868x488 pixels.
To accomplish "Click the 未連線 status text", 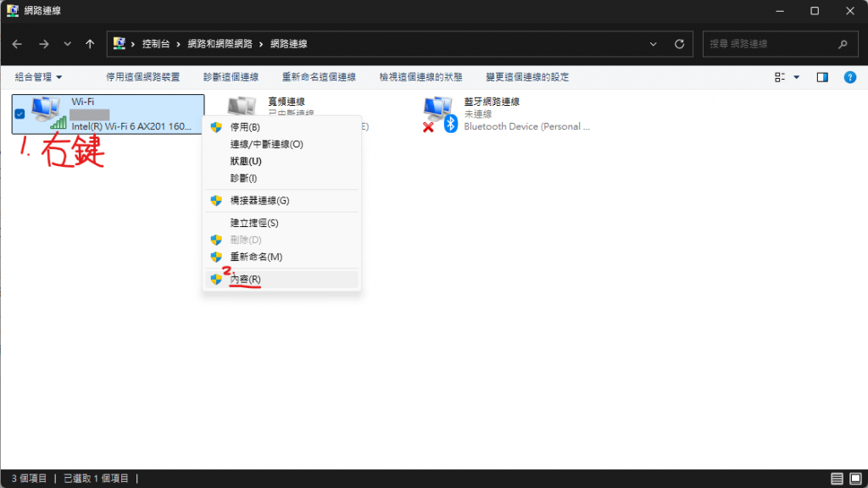I will [478, 114].
